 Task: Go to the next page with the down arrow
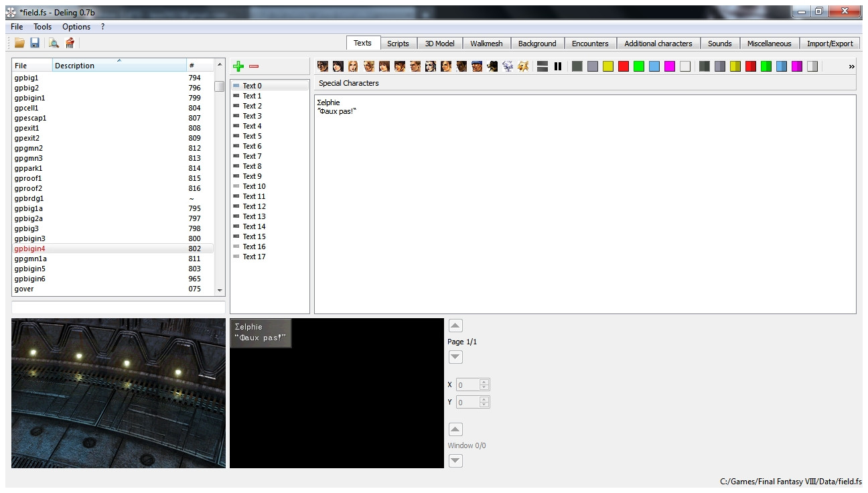[455, 357]
